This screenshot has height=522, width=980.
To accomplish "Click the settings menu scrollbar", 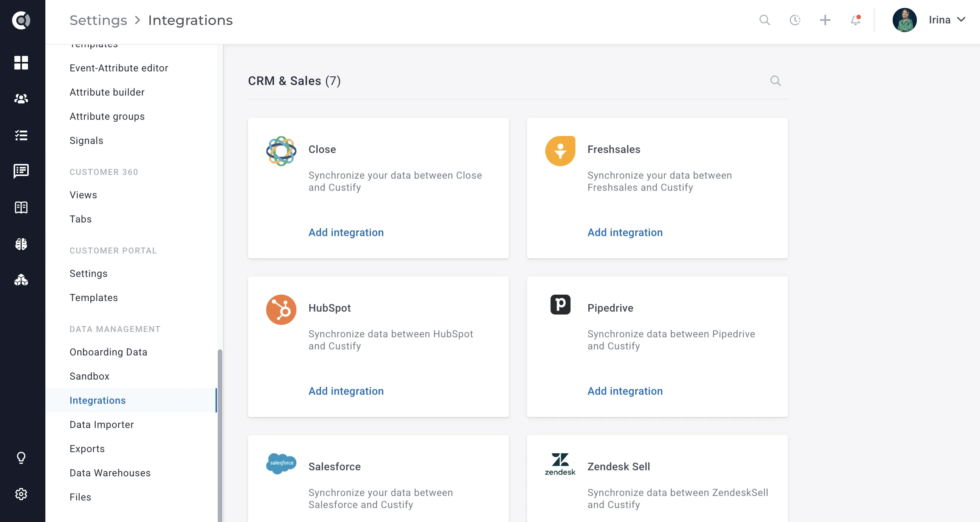I will click(x=220, y=436).
